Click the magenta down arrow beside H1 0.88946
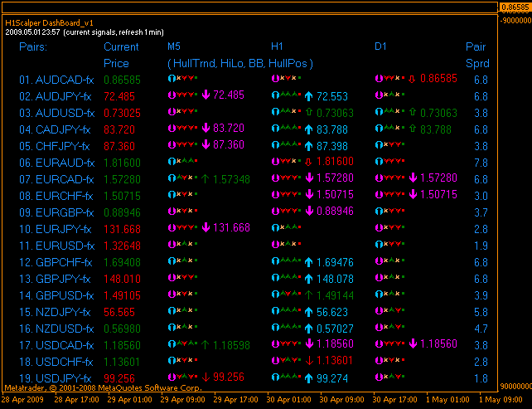Viewport: 532px width, 409px height. (x=309, y=211)
